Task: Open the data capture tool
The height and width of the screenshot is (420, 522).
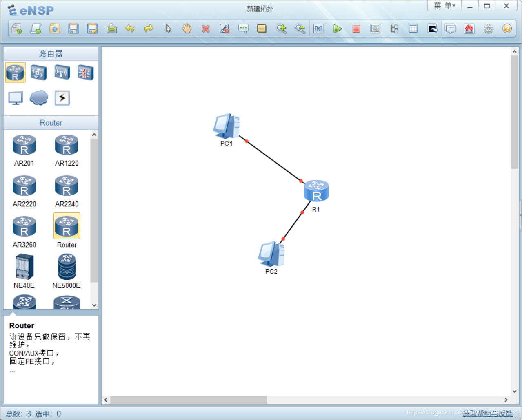Action: 375,29
